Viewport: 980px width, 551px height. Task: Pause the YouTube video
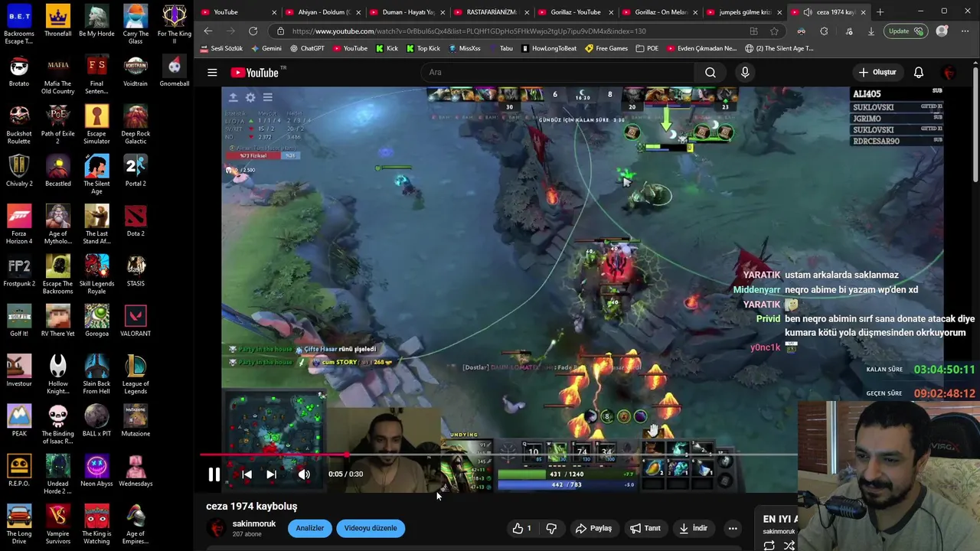pos(214,474)
